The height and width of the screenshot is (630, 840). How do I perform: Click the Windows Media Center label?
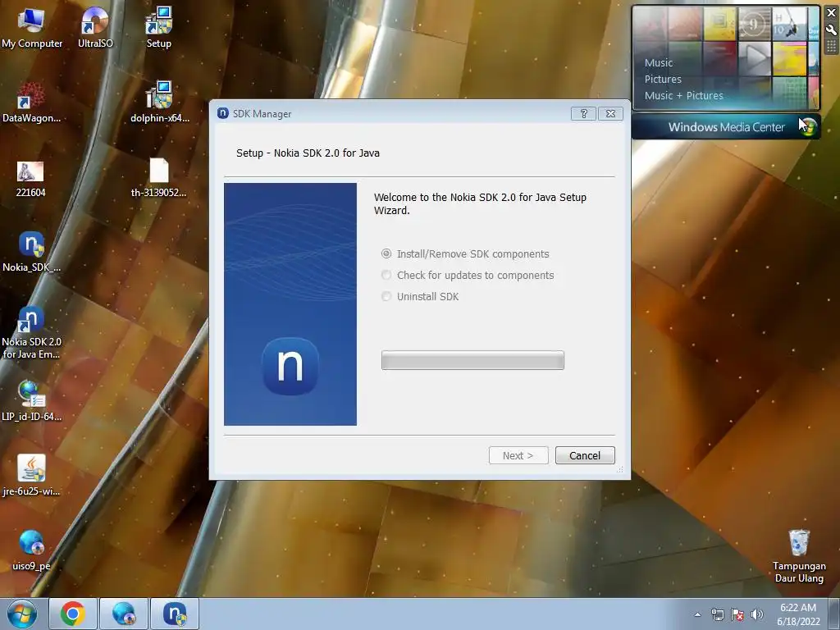(x=726, y=127)
